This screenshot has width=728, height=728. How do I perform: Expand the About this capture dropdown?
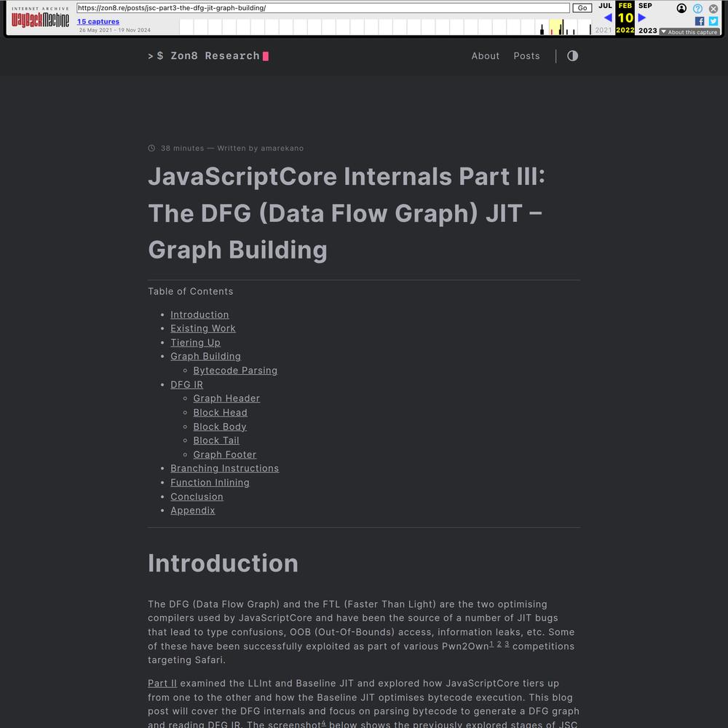pyautogui.click(x=689, y=32)
